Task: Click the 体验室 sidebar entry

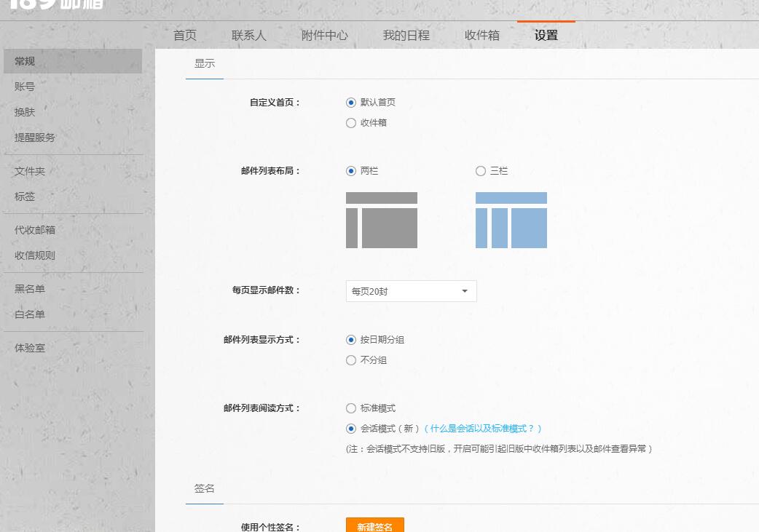Action: tap(30, 348)
